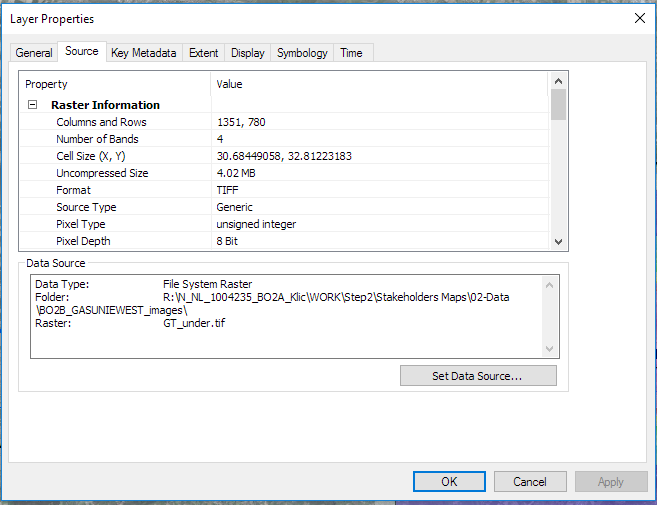This screenshot has height=505, width=657.
Task: Select the Columns and Rows property
Action: pos(101,122)
